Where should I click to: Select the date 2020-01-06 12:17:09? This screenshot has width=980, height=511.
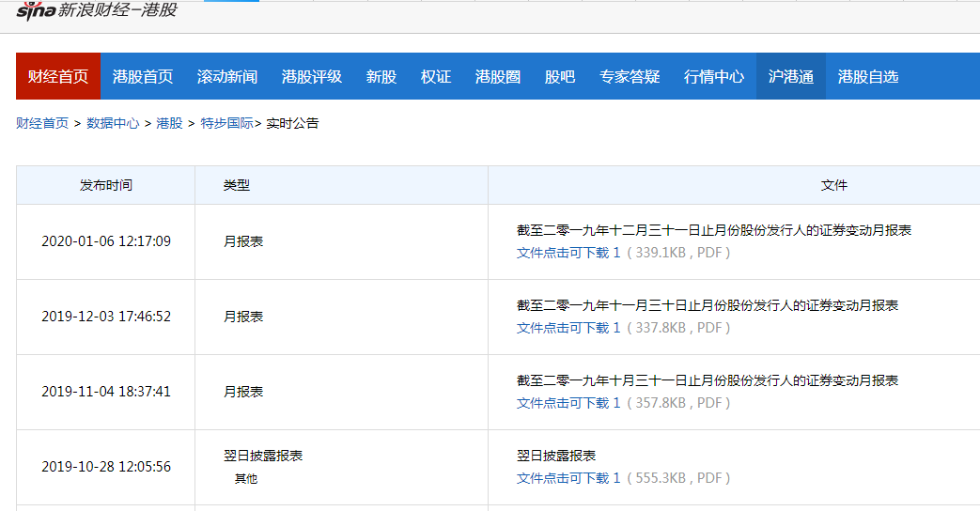(x=106, y=241)
